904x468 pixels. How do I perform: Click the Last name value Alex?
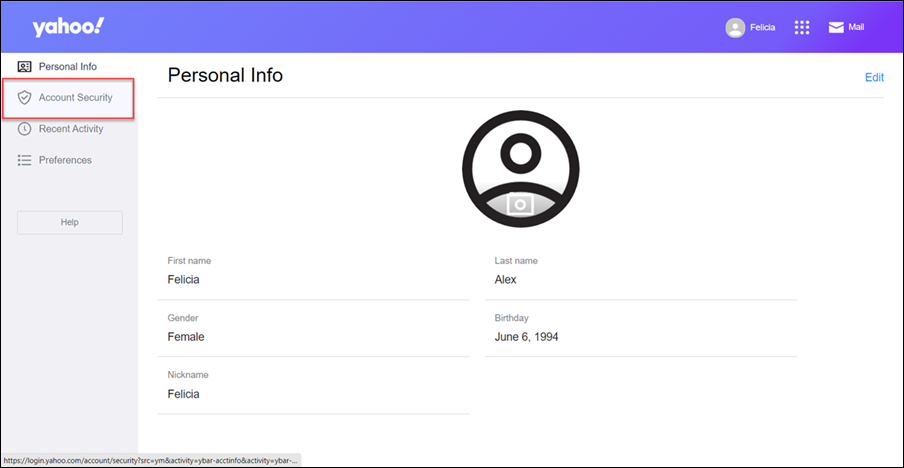click(x=506, y=280)
